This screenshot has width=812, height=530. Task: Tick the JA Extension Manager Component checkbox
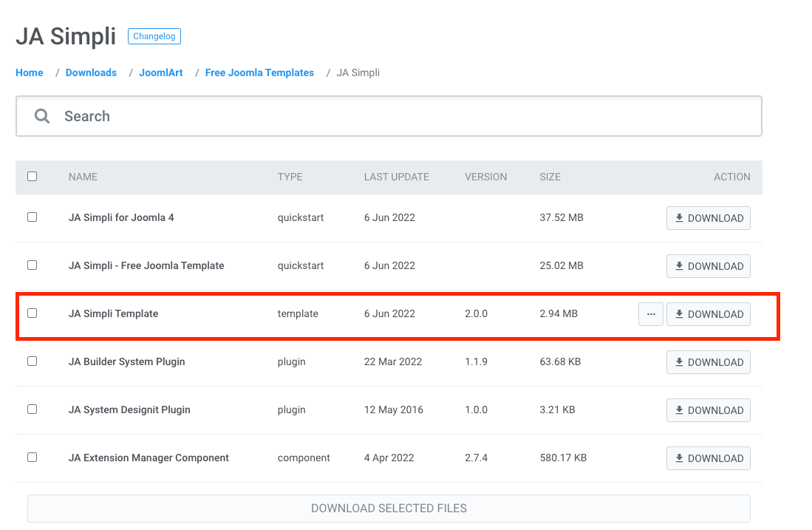click(32, 458)
